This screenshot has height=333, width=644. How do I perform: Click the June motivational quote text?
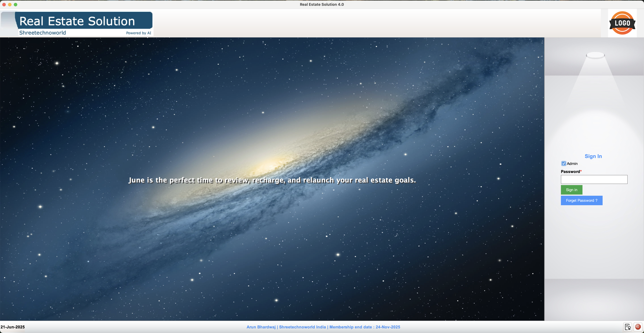pyautogui.click(x=272, y=180)
